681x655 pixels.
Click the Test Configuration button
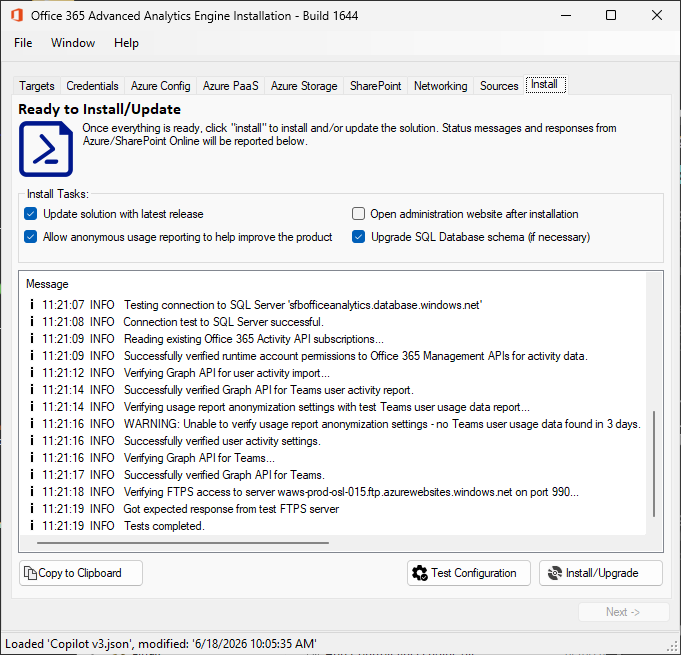pyautogui.click(x=469, y=573)
